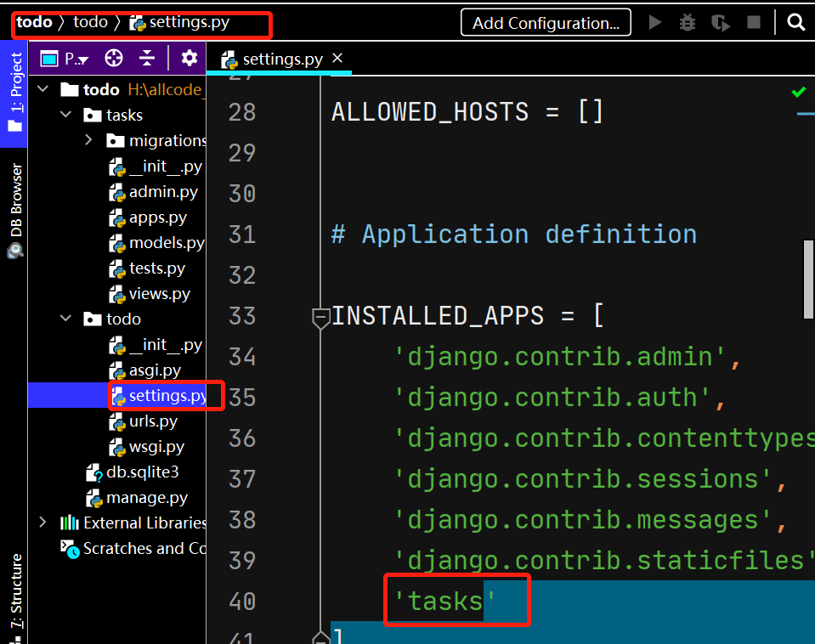815x644 pixels.
Task: Click INSTALLED_APPS variable name
Action: click(438, 316)
